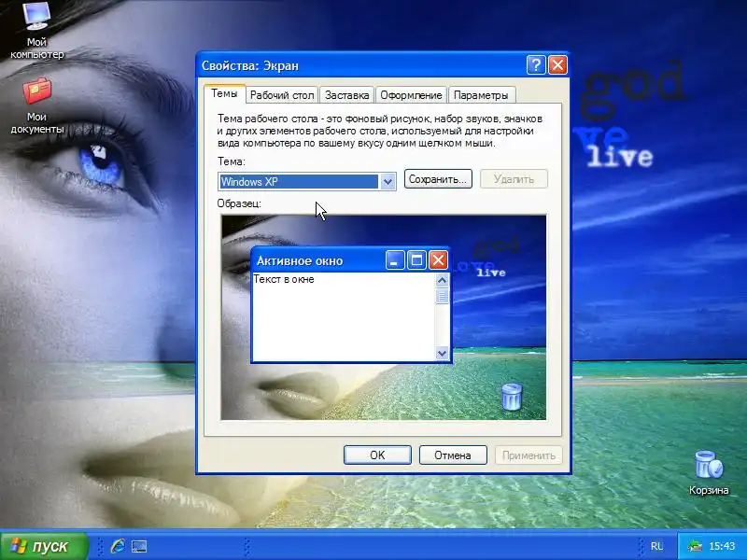Click the preview scrollbar up arrow
The height and width of the screenshot is (560, 747).
click(442, 280)
